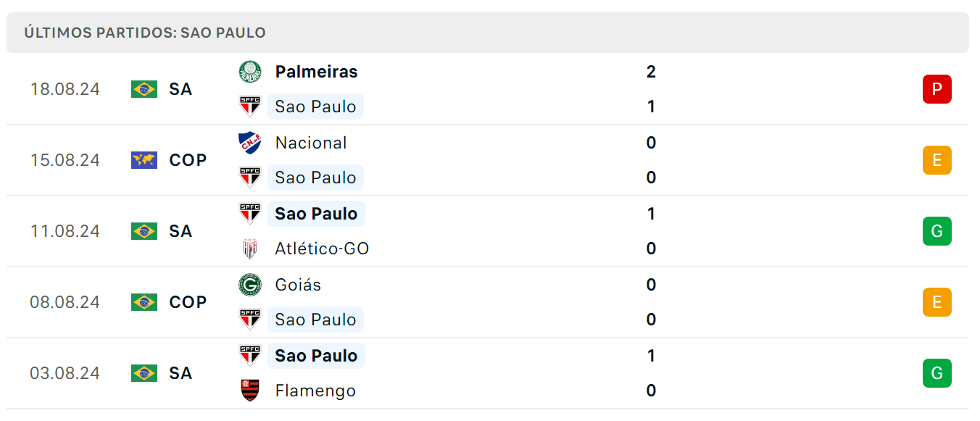Click the green G badge for the Flamengo match
Screen dimensions: 980x421
(x=937, y=373)
